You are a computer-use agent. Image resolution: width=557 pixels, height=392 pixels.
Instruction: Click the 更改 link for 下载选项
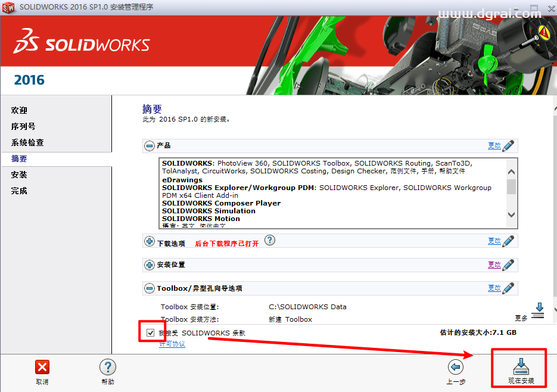[x=494, y=241]
